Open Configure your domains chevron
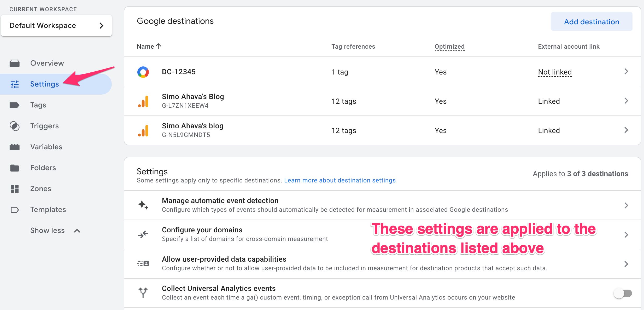 626,234
